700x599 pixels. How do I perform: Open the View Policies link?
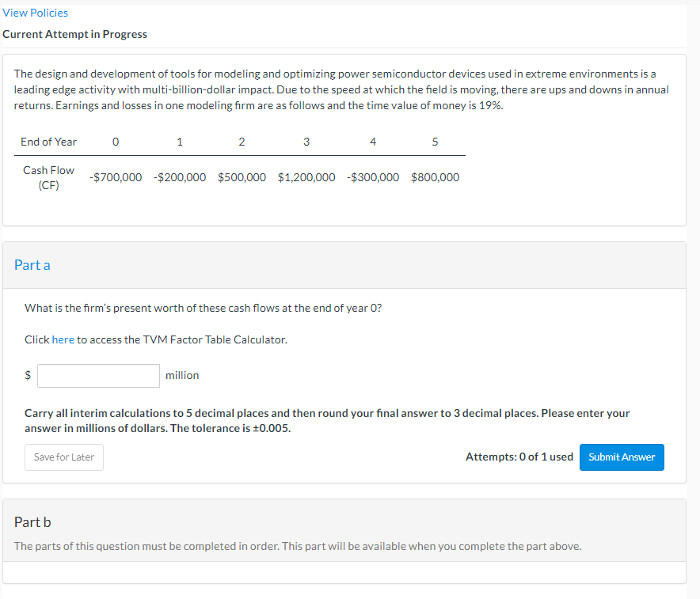pos(35,12)
